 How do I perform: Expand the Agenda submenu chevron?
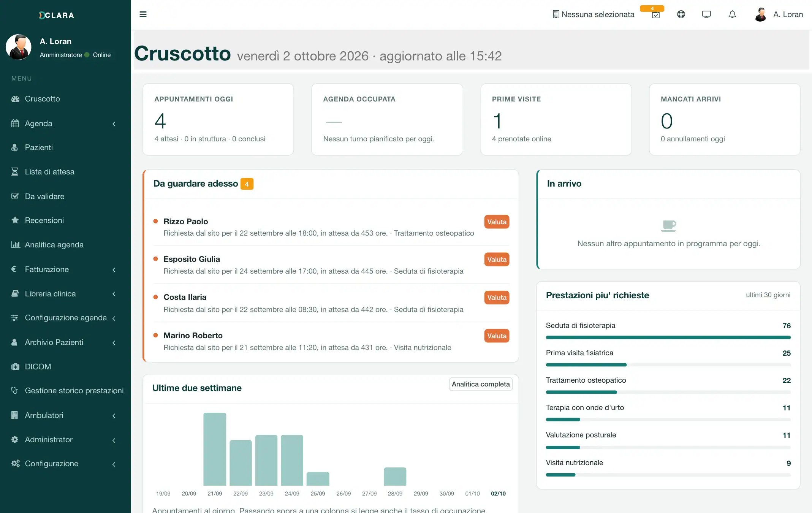[114, 124]
